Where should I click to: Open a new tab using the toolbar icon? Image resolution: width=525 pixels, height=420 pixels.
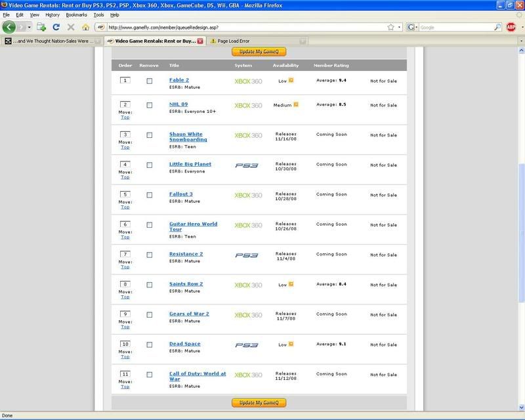41,27
